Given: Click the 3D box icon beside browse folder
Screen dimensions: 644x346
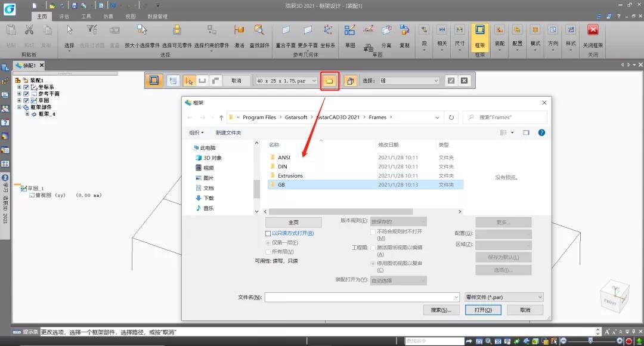Looking at the screenshot, I should (351, 81).
